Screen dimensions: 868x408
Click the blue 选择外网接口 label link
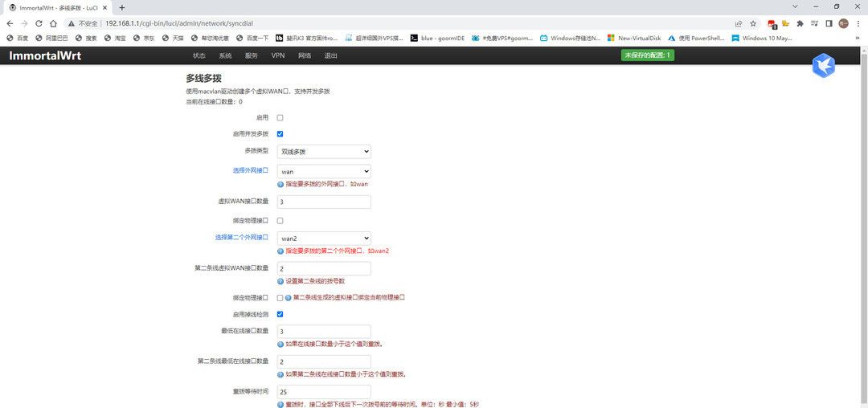pos(250,170)
